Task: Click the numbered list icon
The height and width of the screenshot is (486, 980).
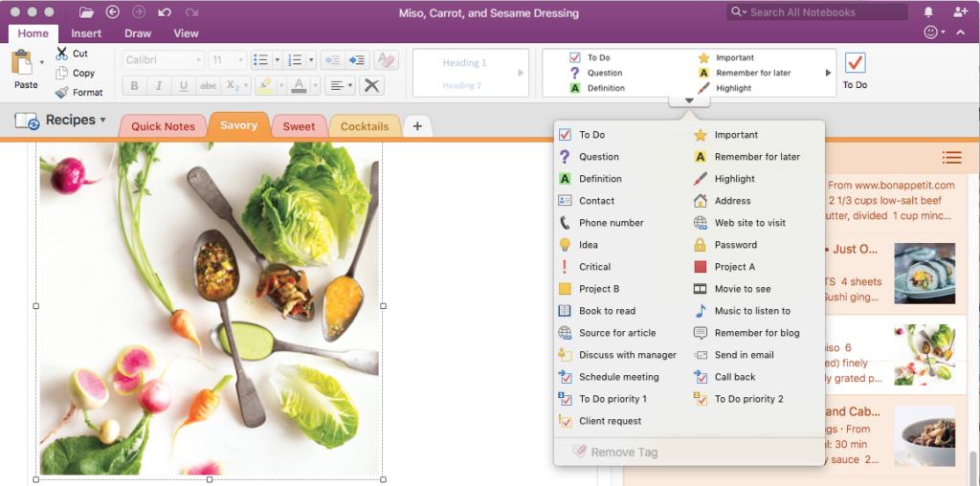Action: coord(295,60)
